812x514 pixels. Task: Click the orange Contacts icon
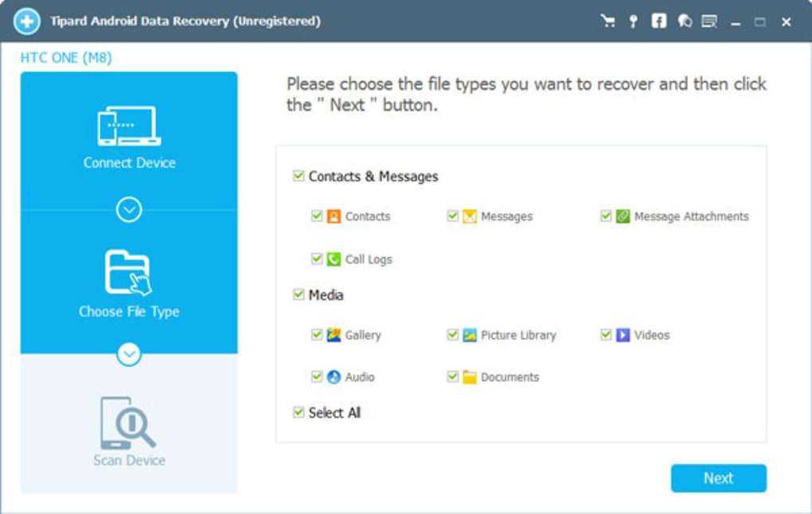(334, 216)
